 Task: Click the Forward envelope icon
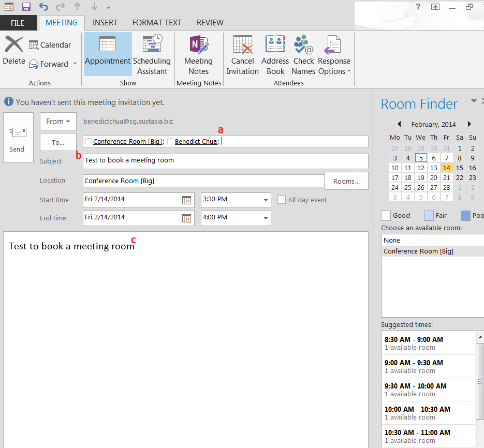pos(34,64)
